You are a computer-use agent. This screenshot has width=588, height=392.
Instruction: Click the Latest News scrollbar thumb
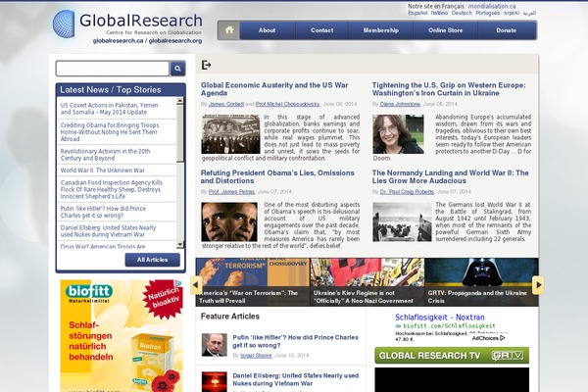[180, 133]
